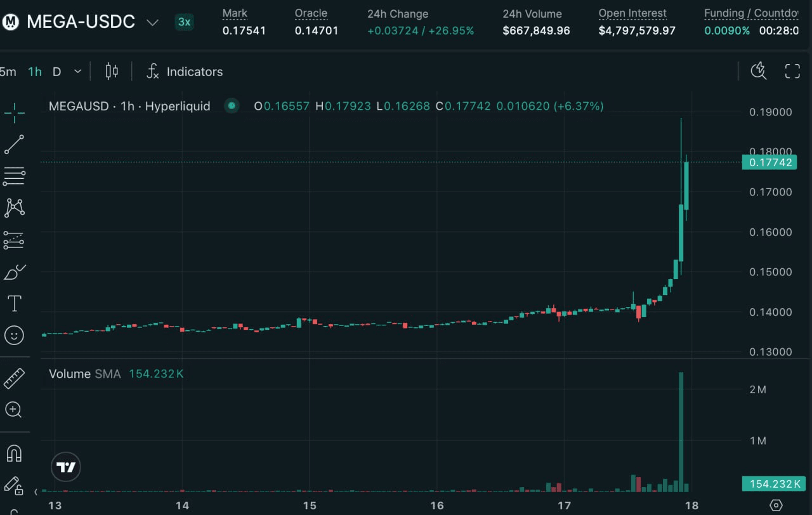Click the Oracle label in header

coord(311,13)
